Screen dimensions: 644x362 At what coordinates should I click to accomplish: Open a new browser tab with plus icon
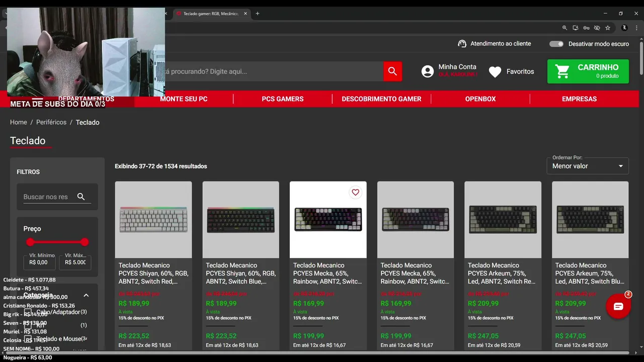coord(258,14)
